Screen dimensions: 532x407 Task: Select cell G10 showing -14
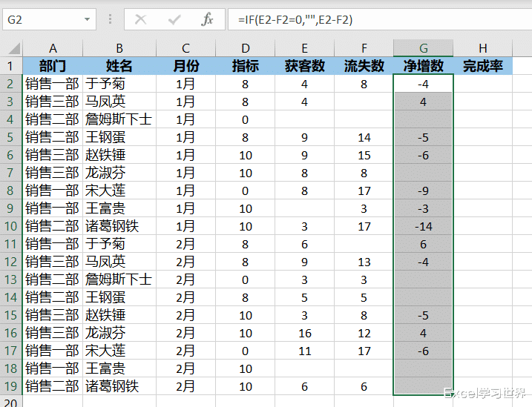click(x=423, y=226)
